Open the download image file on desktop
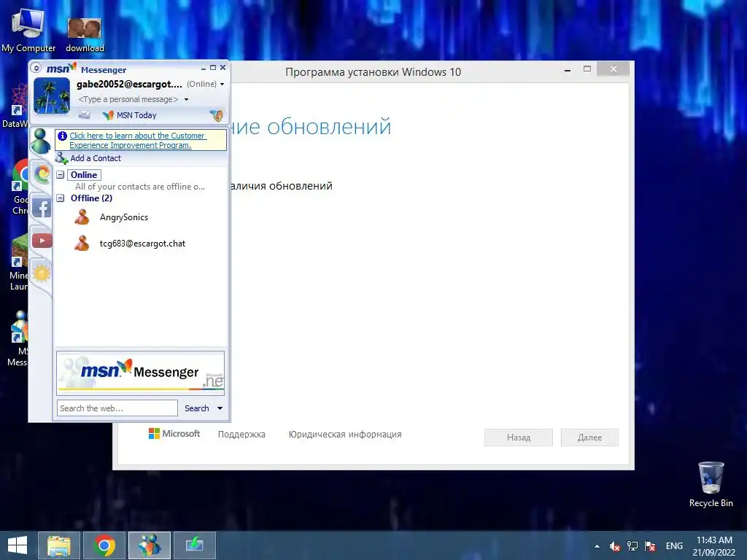This screenshot has height=560, width=747. (x=85, y=35)
